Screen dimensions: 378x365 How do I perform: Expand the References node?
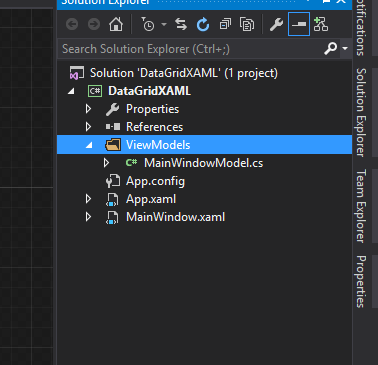tap(88, 127)
